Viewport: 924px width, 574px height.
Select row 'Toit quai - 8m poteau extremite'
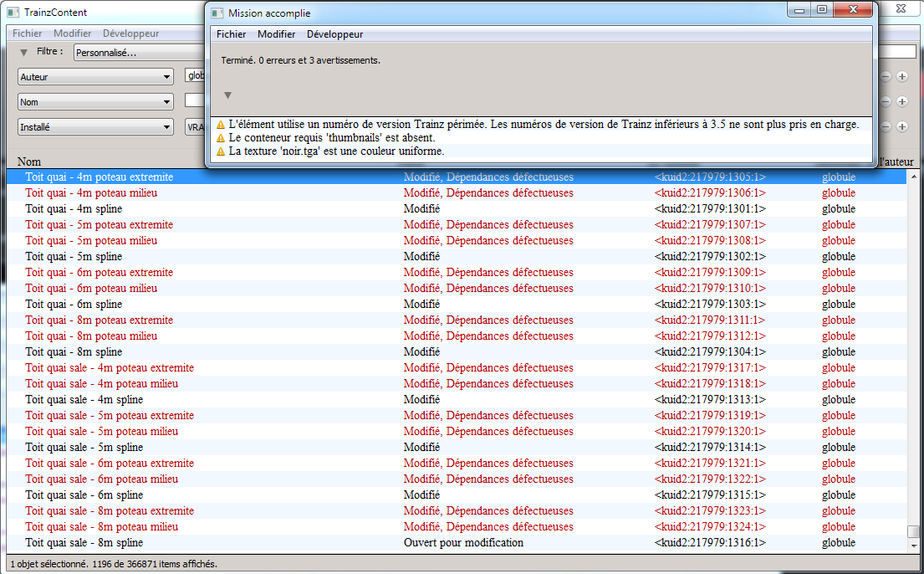click(457, 320)
